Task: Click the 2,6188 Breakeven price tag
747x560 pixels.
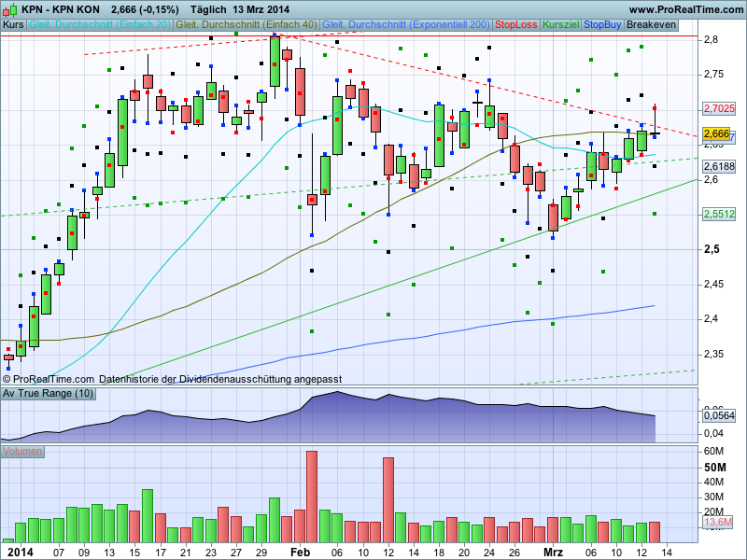Action: click(719, 166)
